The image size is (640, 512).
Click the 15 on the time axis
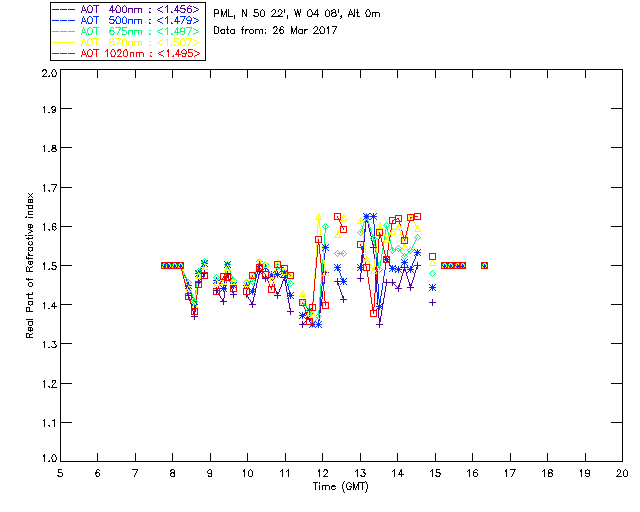pos(435,473)
